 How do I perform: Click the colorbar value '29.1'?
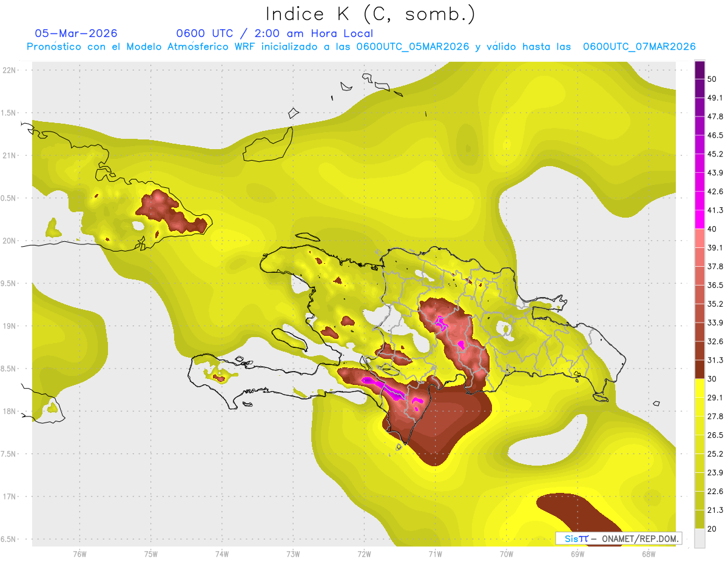pos(715,398)
